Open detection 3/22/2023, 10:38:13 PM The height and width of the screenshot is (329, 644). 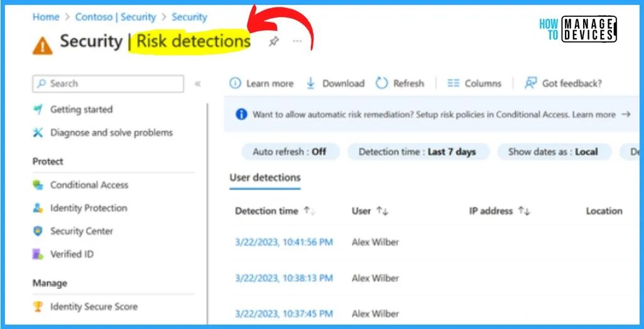point(284,278)
